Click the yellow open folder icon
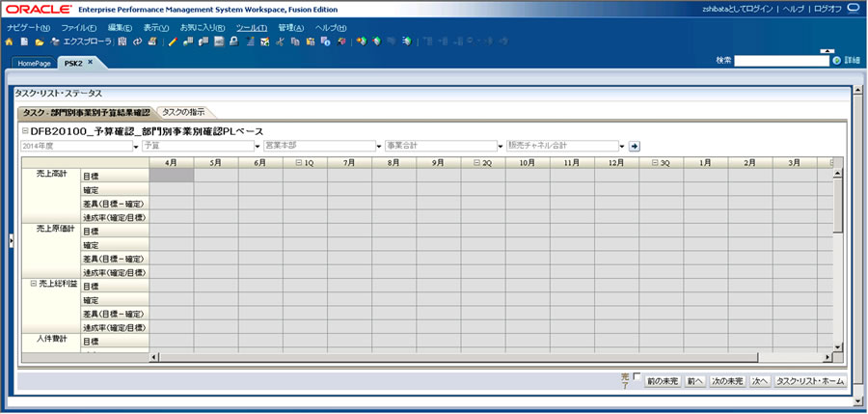The image size is (868, 414). coord(40,42)
